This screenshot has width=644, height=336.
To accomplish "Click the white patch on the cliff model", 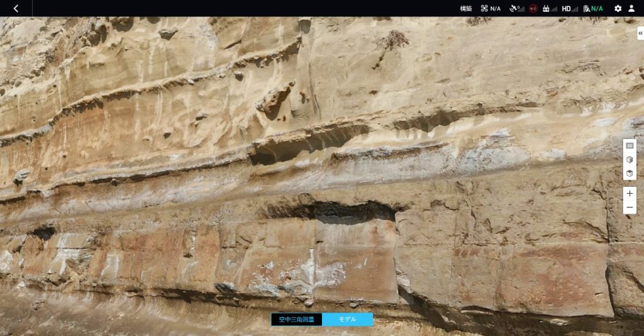I will pyautogui.click(x=309, y=271).
